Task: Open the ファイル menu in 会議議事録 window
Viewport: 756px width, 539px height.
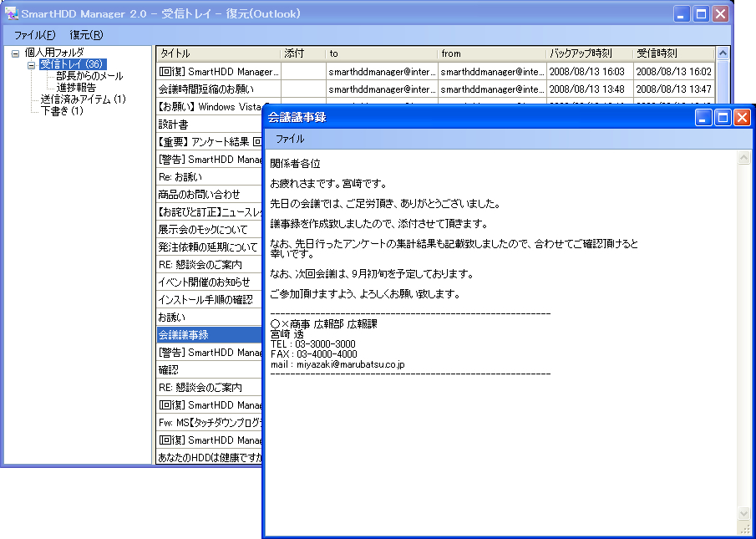Action: coord(290,139)
